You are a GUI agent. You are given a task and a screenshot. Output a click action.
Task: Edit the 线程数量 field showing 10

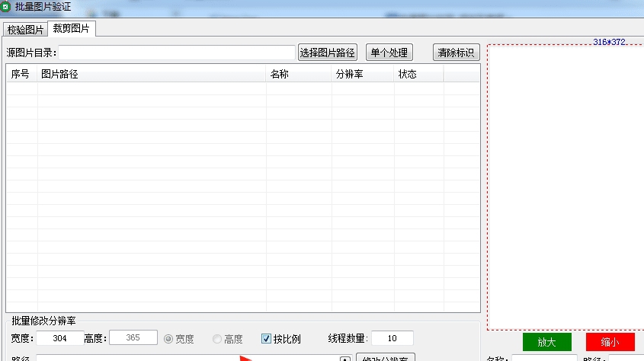click(x=392, y=338)
